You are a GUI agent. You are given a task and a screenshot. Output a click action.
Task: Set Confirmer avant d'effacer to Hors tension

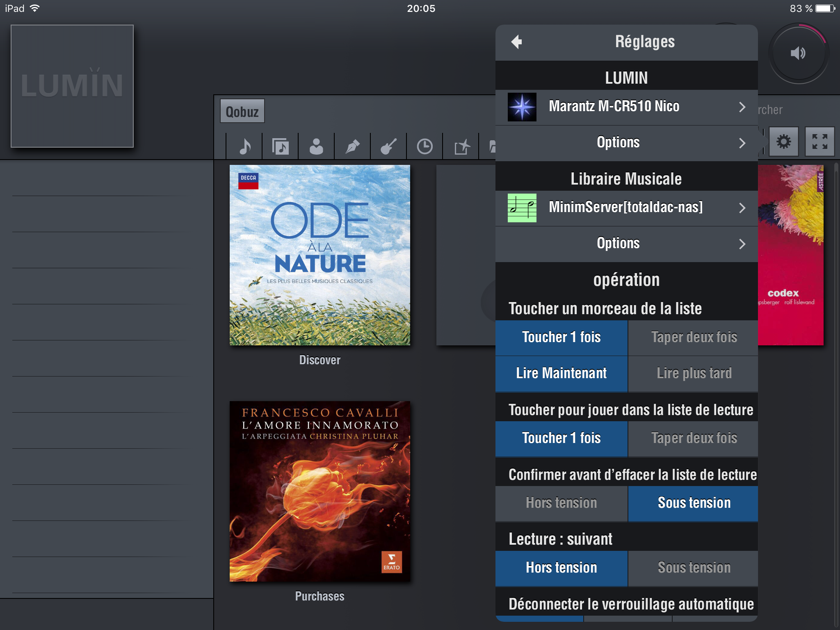click(x=561, y=503)
